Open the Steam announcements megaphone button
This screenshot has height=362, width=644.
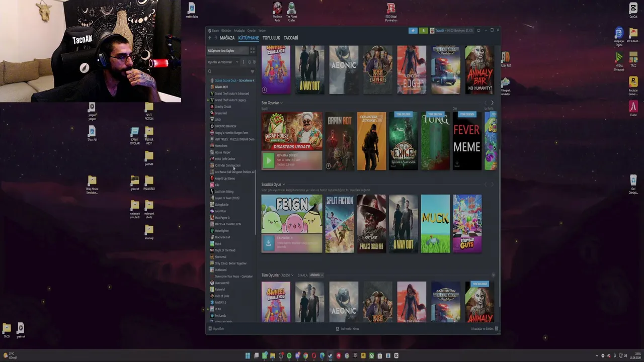pyautogui.click(x=413, y=31)
